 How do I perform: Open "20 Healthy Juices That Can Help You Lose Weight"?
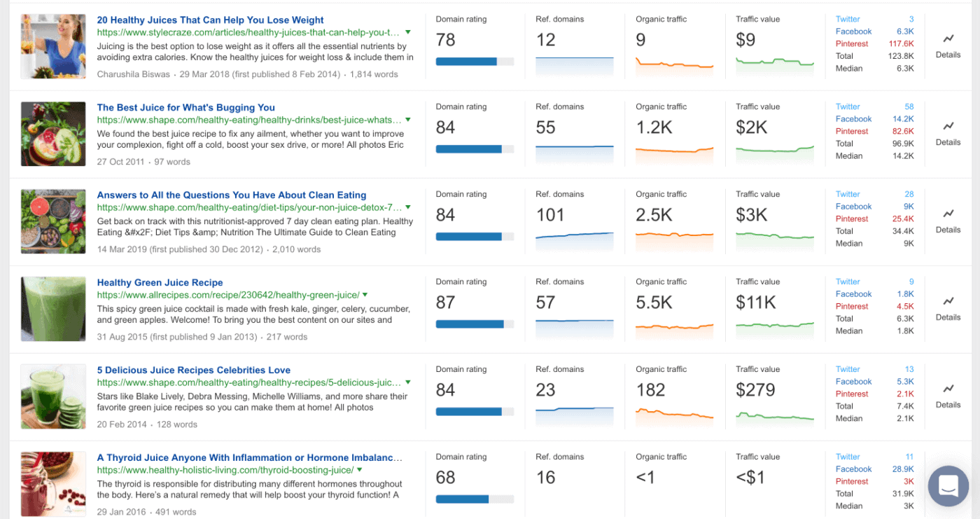[x=210, y=20]
